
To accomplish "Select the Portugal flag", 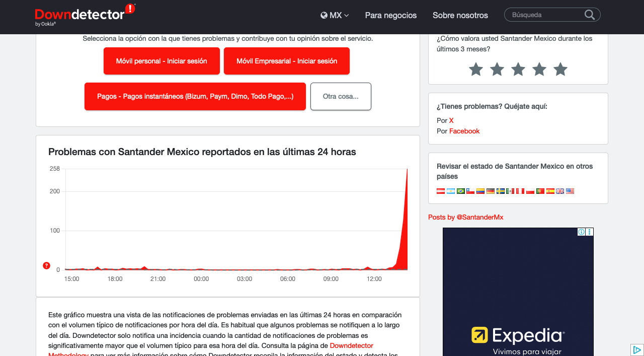I will 540,191.
